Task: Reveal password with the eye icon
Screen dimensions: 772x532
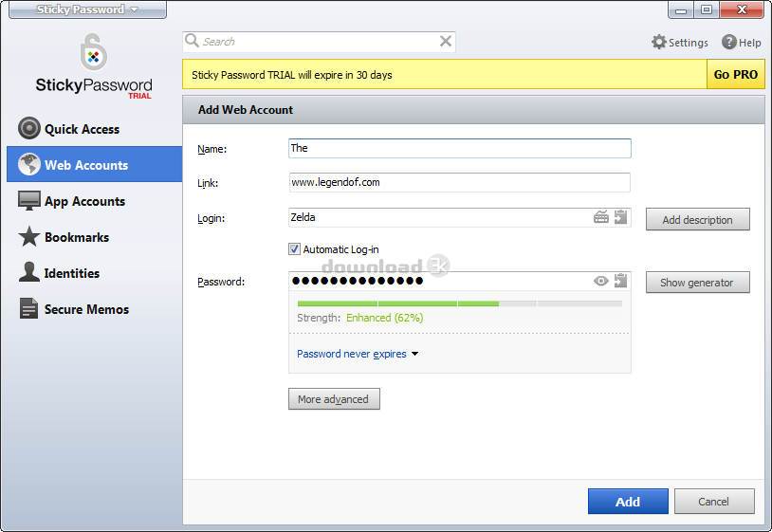Action: click(601, 281)
